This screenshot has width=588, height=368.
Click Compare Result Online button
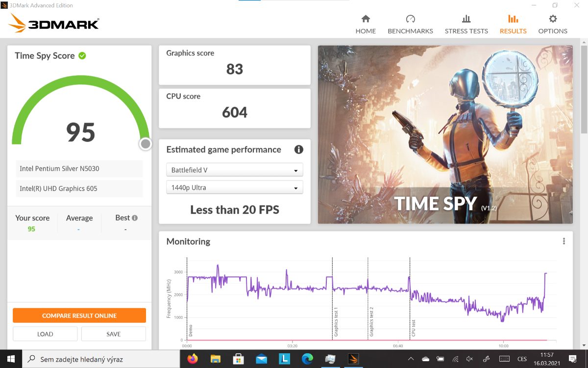(x=79, y=315)
